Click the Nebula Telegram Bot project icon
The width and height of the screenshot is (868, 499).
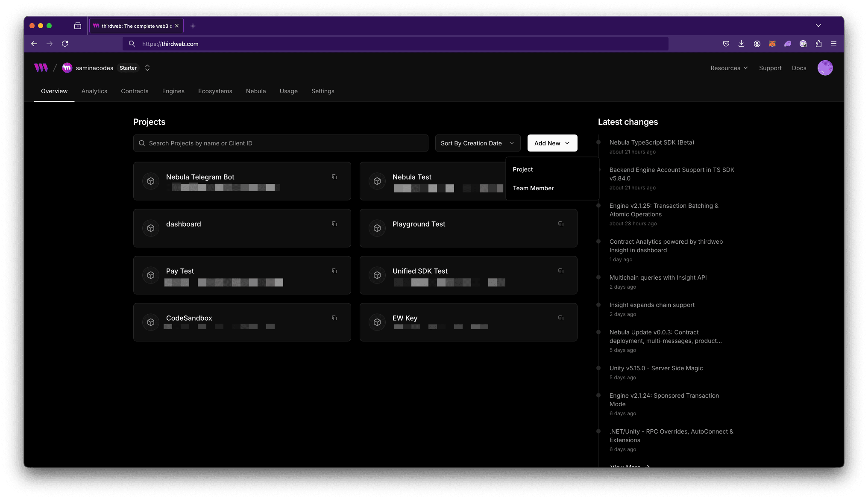pyautogui.click(x=151, y=180)
